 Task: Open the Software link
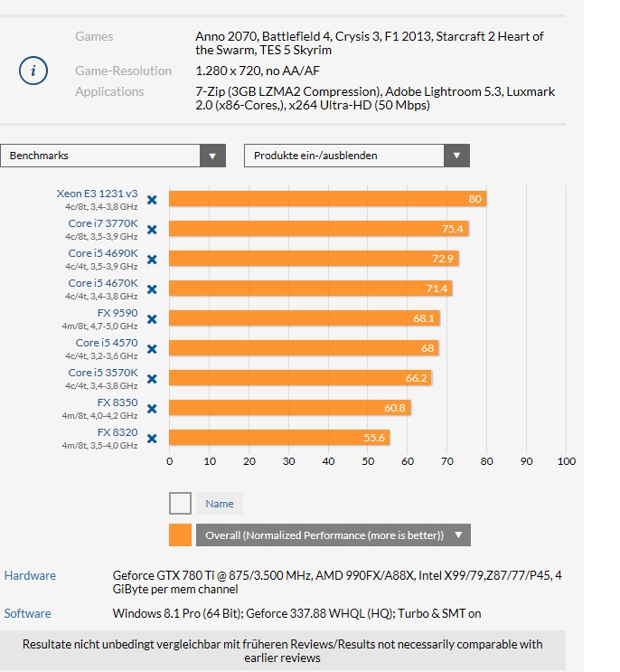pos(27,614)
